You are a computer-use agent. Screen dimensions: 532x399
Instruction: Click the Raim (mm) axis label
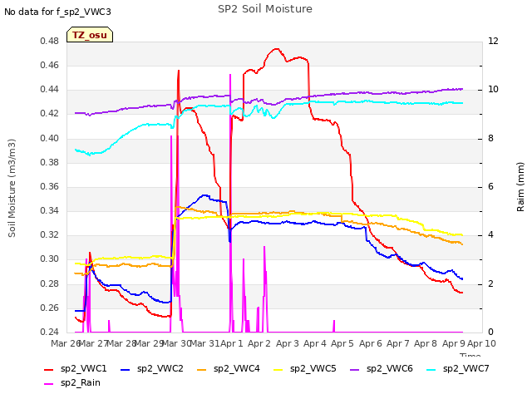coord(520,187)
